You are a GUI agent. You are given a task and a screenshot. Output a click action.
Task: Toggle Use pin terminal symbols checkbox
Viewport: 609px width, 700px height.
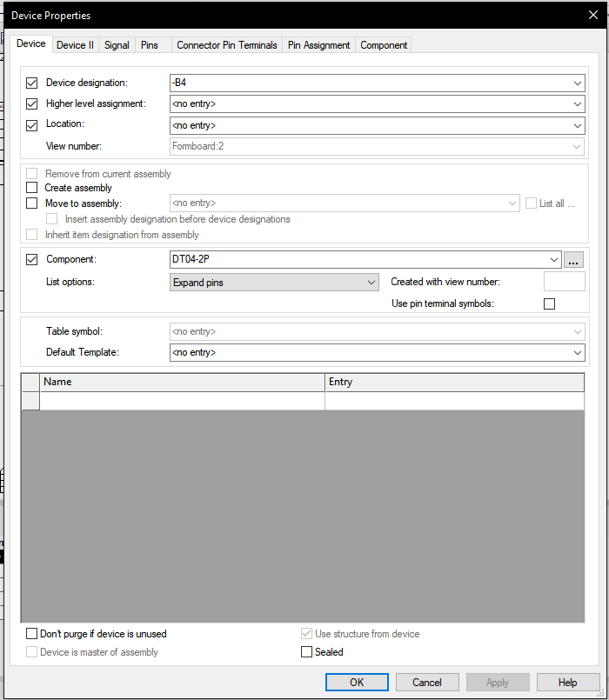coord(549,303)
